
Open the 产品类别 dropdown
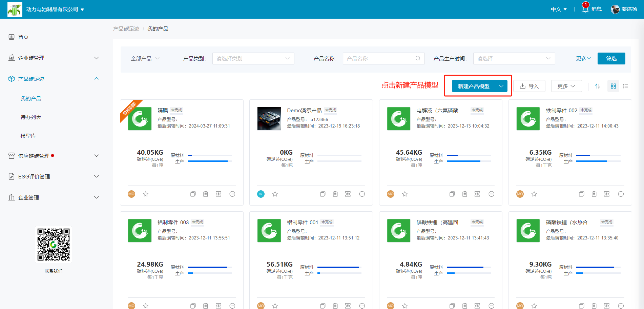pos(253,58)
